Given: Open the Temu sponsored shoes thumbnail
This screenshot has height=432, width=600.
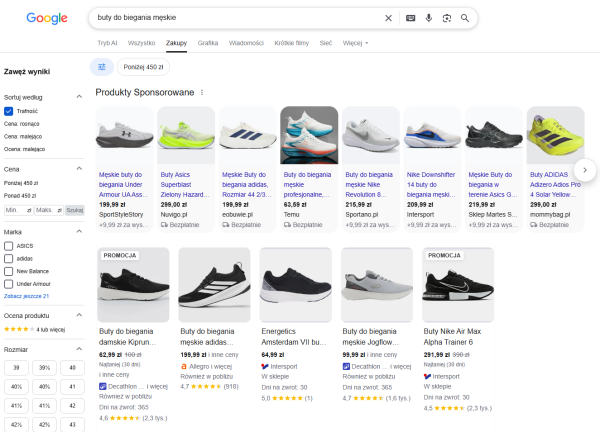Looking at the screenshot, I should (309, 135).
